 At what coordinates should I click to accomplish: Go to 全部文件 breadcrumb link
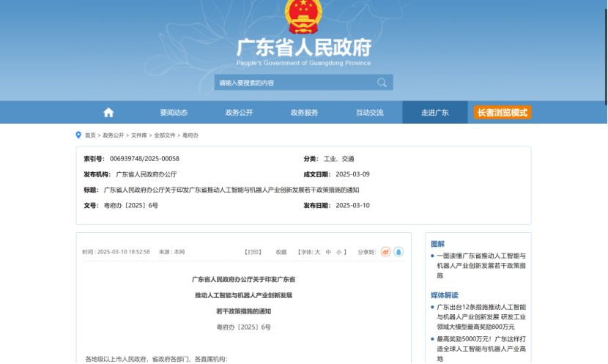(x=165, y=135)
